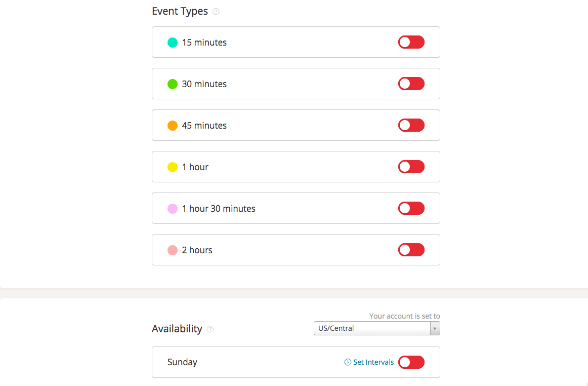Image resolution: width=588 pixels, height=386 pixels.
Task: Toggle the 30 minutes event type
Action: 411,84
